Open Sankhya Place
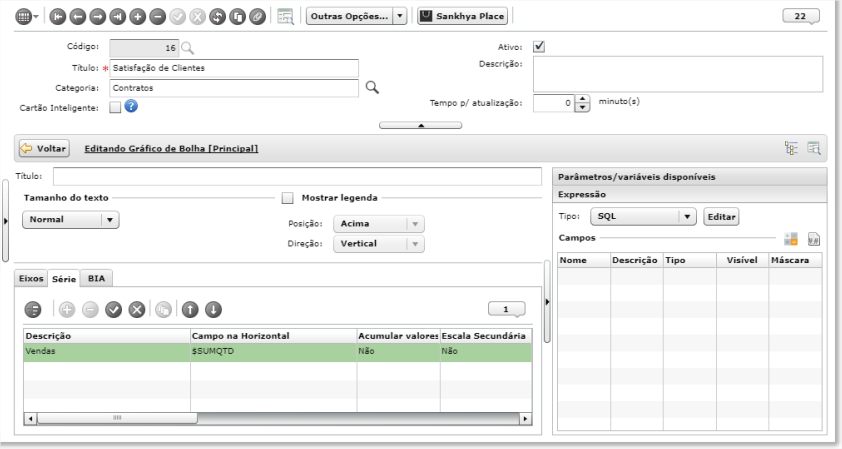This screenshot has height=449, width=842. tap(463, 16)
